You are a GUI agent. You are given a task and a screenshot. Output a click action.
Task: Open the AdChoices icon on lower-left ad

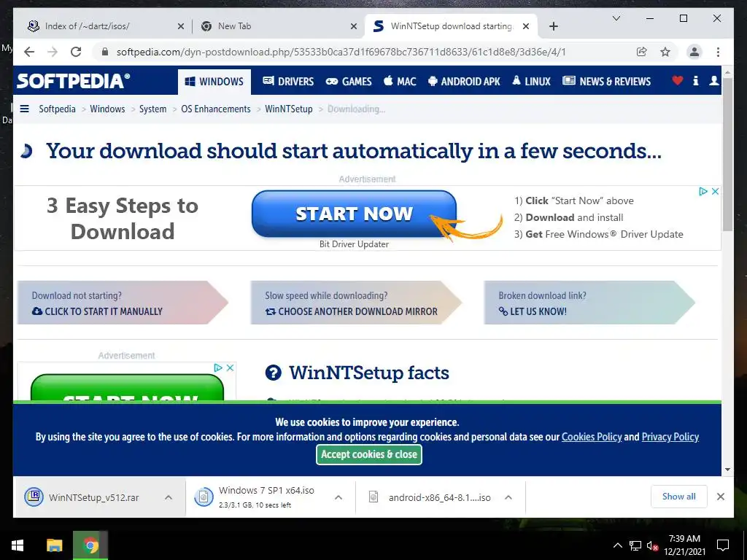(x=218, y=367)
